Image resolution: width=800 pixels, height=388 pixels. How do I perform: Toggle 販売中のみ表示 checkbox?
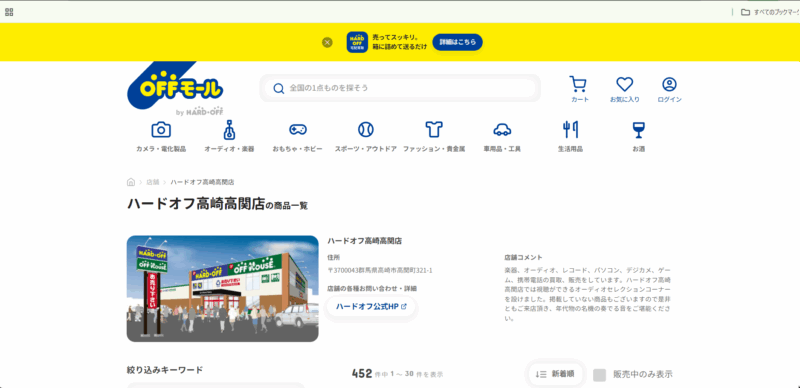point(600,375)
